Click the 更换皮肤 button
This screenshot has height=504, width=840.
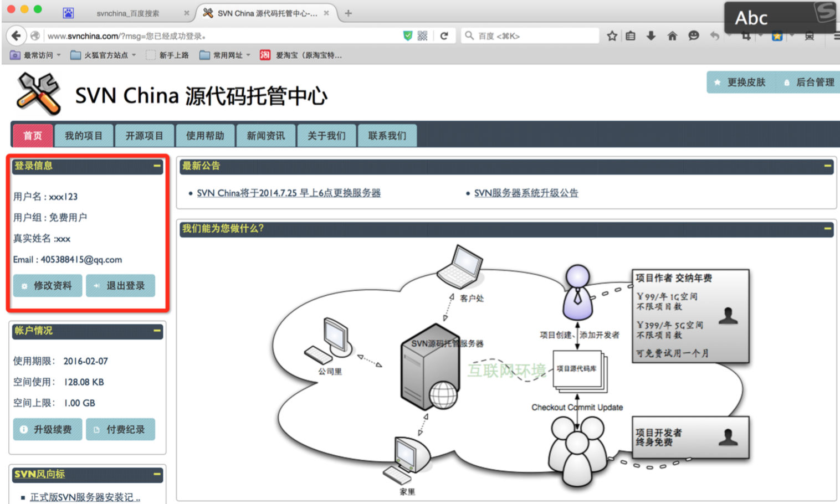point(740,83)
